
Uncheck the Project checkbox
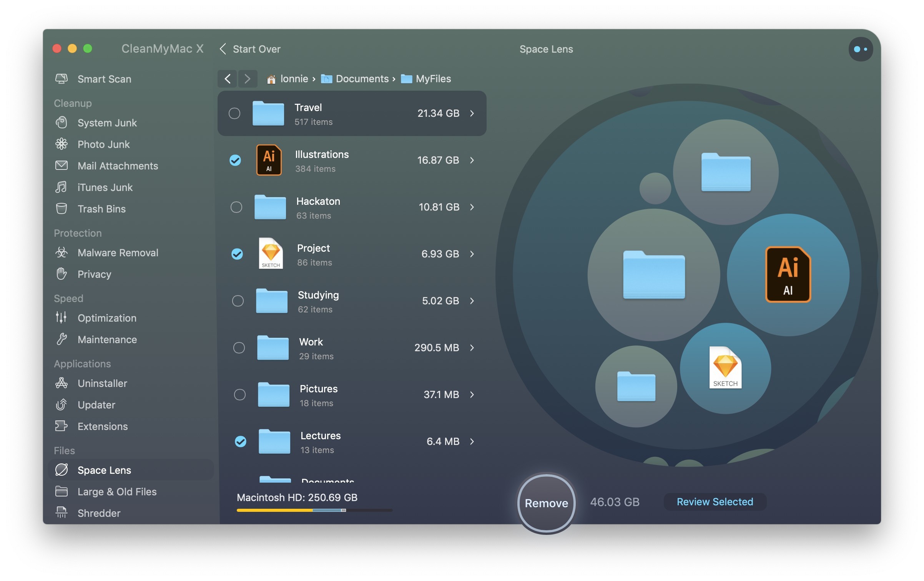tap(237, 254)
